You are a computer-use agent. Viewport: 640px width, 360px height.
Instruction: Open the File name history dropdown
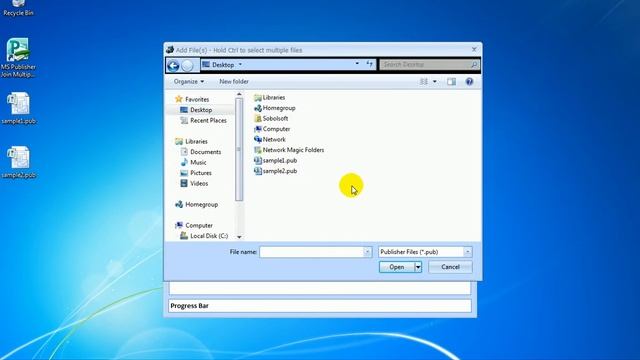[367, 252]
